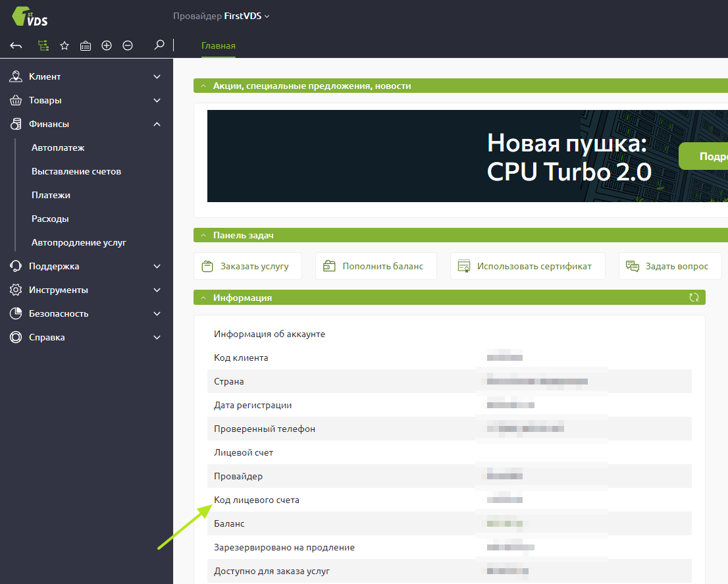Image resolution: width=728 pixels, height=584 pixels.
Task: Click the Финансы coins icon
Action: 16,124
